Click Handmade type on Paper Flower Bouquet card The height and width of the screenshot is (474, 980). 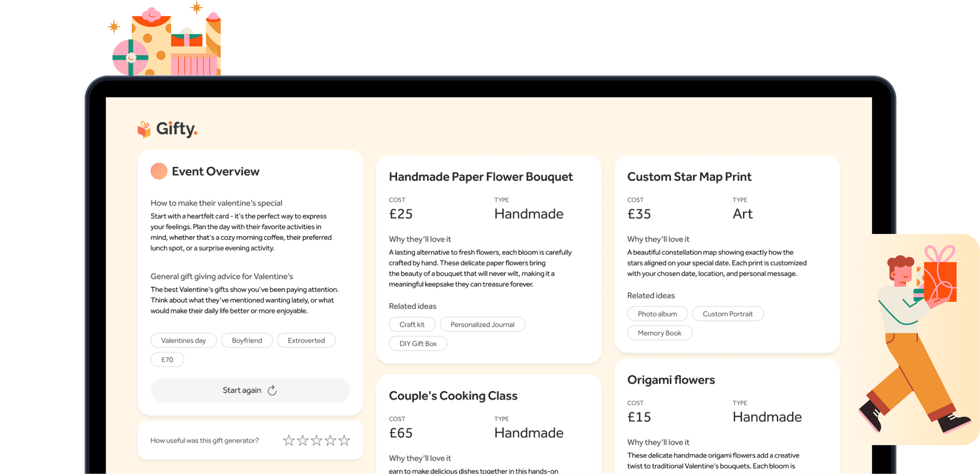(x=529, y=214)
